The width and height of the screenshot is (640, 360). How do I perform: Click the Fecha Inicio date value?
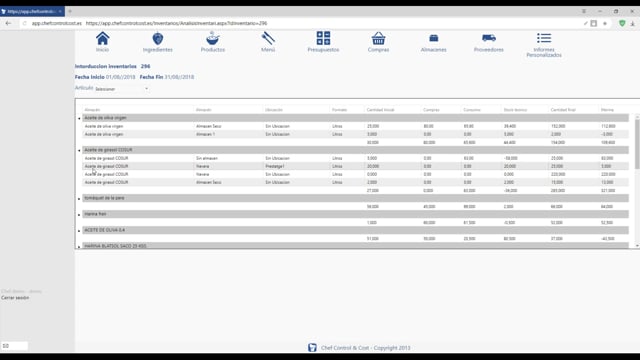(120, 77)
